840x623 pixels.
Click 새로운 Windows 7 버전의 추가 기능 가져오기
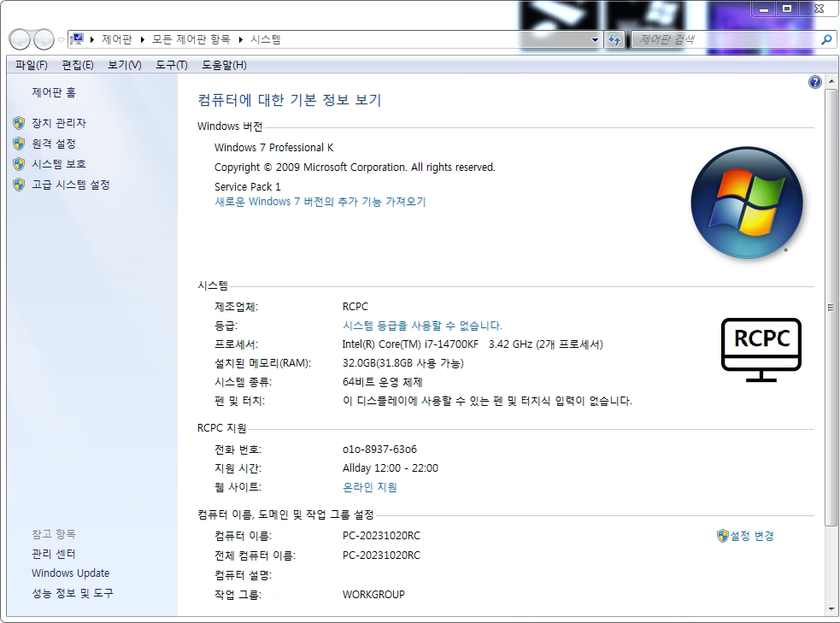pyautogui.click(x=320, y=202)
